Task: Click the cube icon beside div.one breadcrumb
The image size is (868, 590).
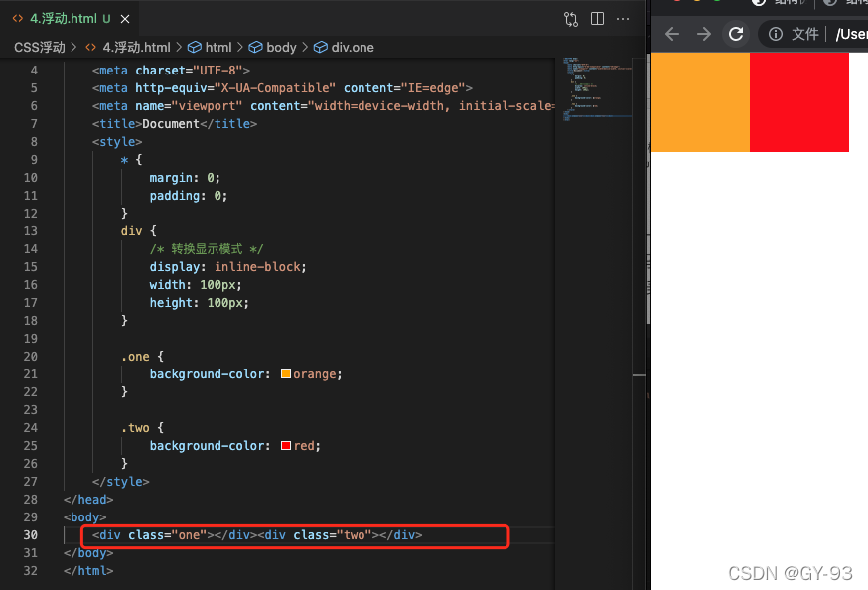Action: click(x=320, y=47)
